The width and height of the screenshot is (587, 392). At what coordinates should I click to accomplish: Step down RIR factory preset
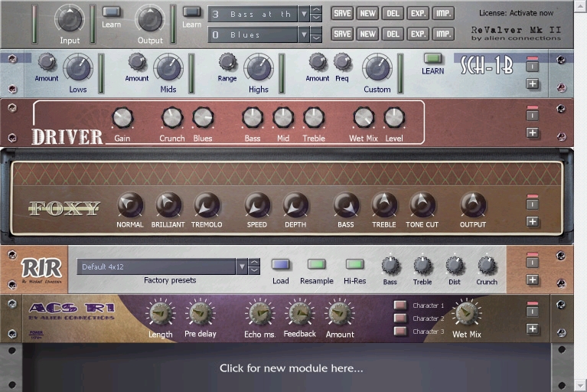(254, 270)
